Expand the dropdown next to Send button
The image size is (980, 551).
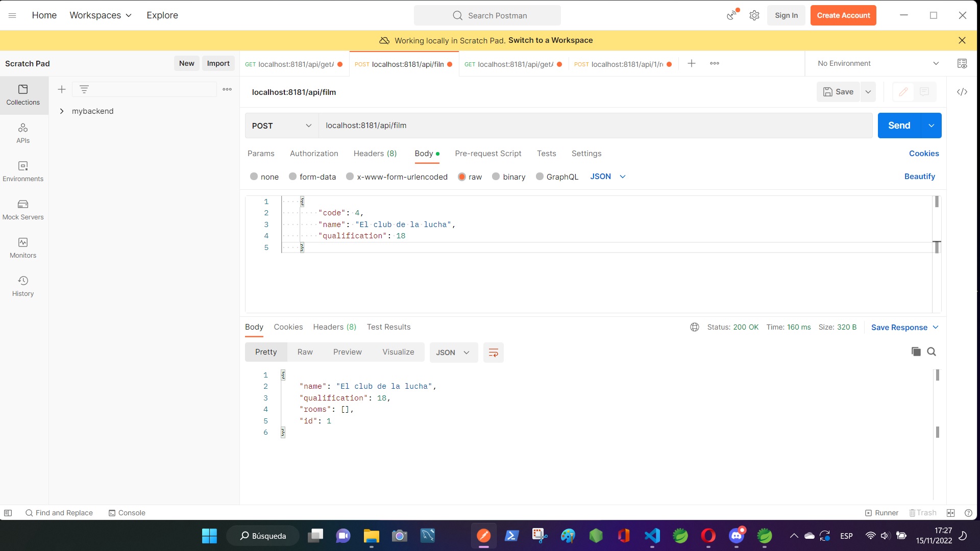pos(932,125)
